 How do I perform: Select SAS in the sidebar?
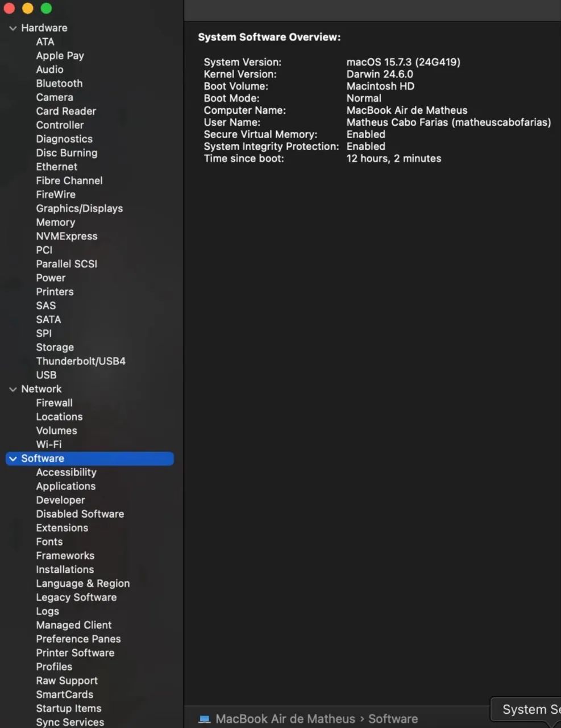tap(46, 305)
